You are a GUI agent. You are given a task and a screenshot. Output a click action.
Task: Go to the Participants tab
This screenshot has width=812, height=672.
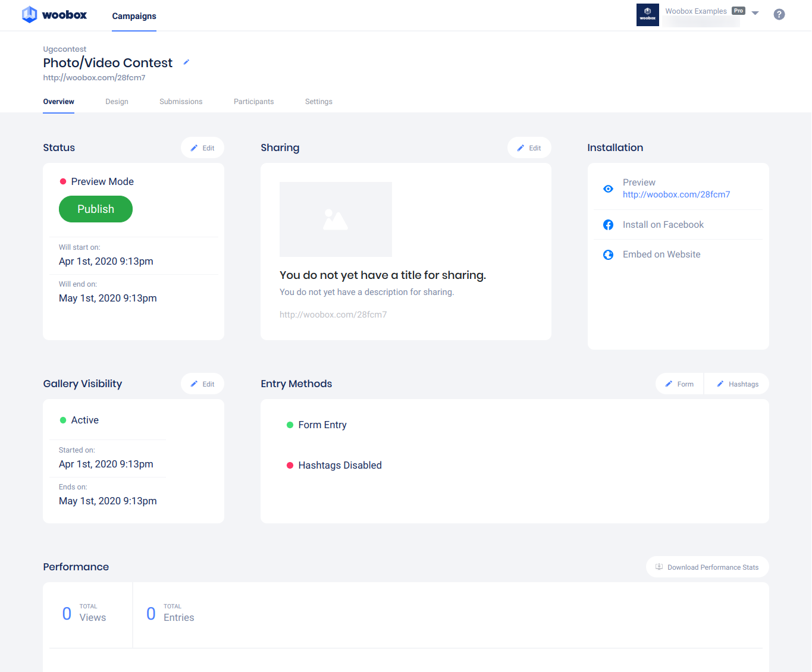(x=253, y=102)
